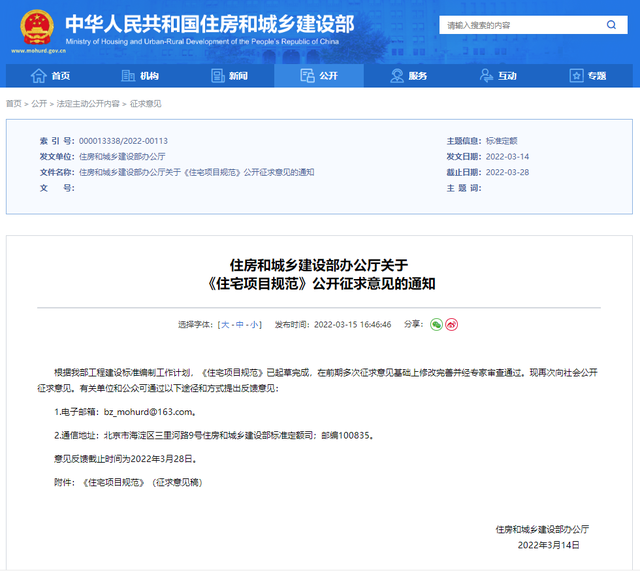
Task: Click issue date 2022-03-14
Action: 507,157
